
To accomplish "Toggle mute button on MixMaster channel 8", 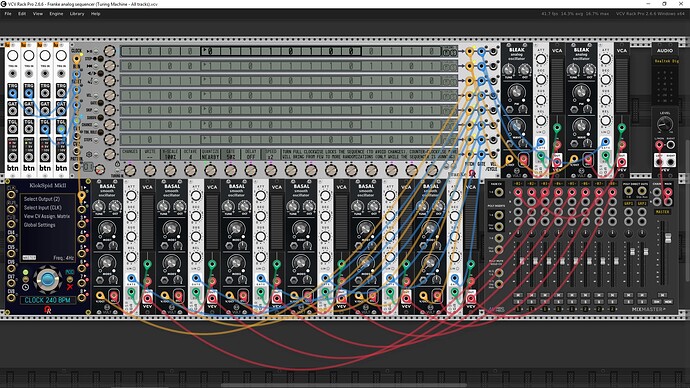I will (612, 295).
